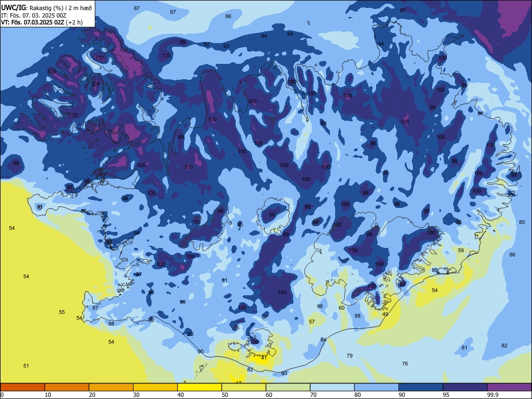Click the humidity value '59' on the map
This screenshot has height=399, width=532.
[x=461, y=251]
